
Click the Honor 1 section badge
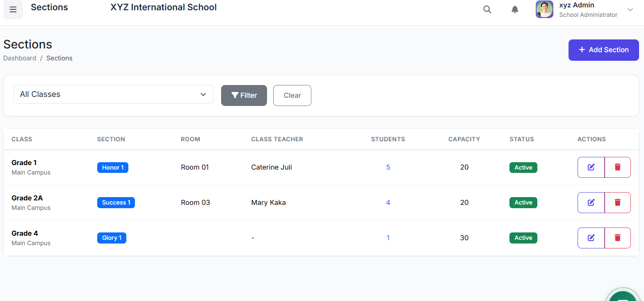coord(113,168)
